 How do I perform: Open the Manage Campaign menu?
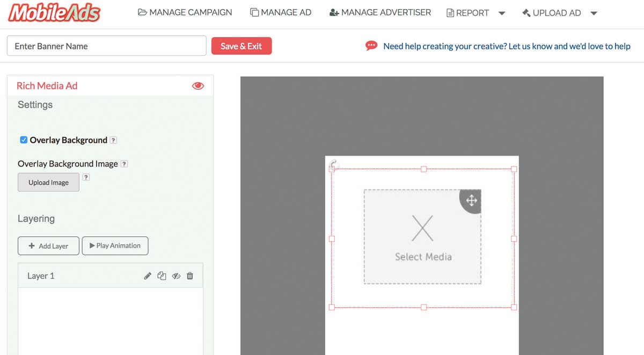[x=185, y=12]
